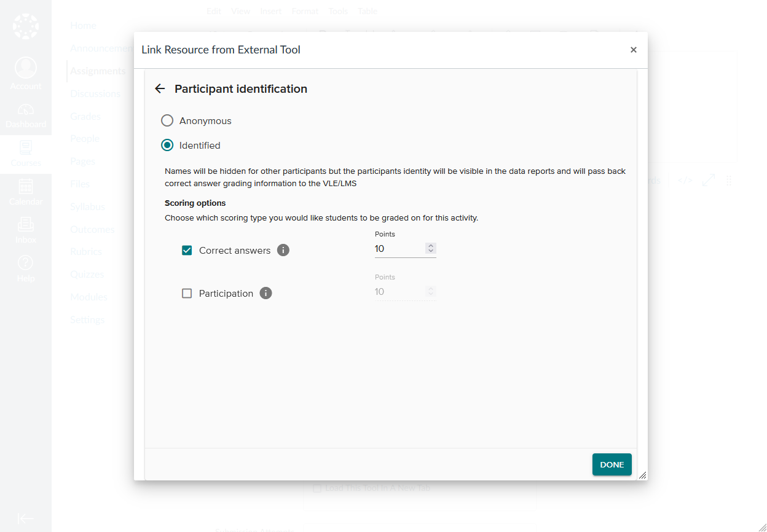
Task: Go back using the Participant identification arrow
Action: coord(160,88)
